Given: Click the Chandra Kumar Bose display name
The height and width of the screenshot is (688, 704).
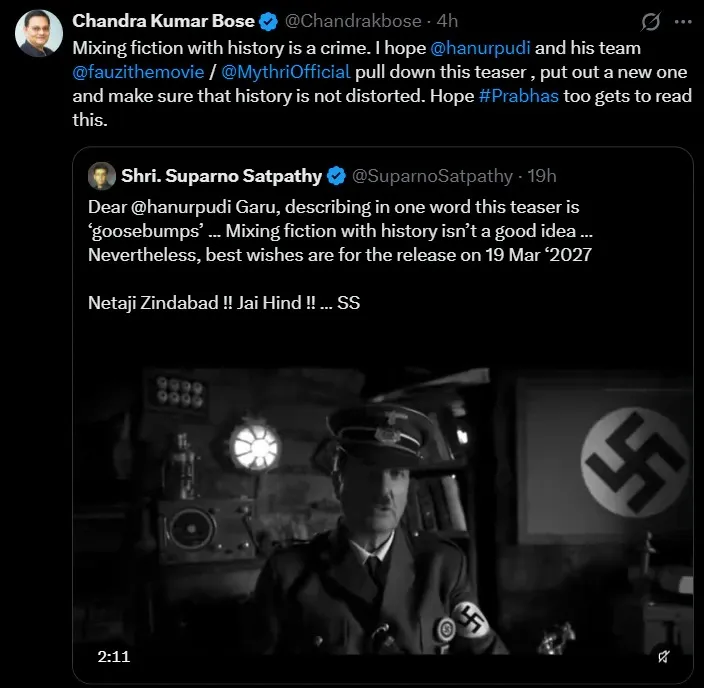Looking at the screenshot, I should click(163, 21).
